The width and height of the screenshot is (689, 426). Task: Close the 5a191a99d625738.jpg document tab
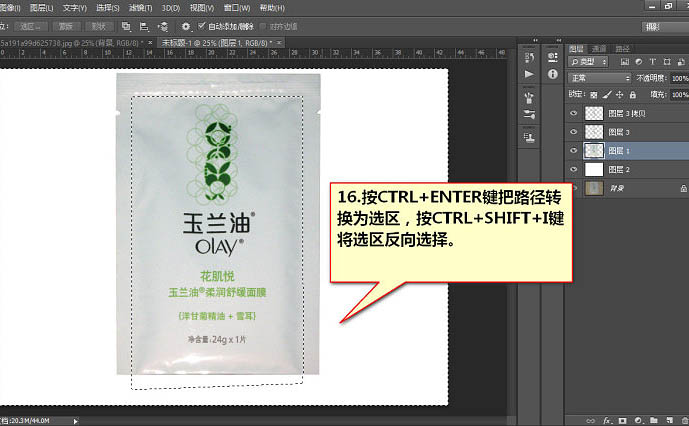point(150,43)
